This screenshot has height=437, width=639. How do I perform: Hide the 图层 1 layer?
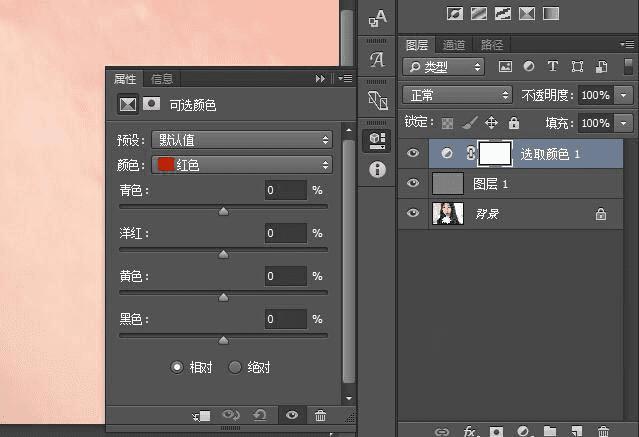point(413,183)
